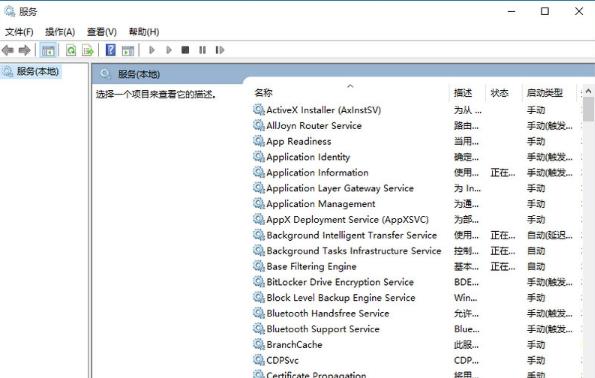The width and height of the screenshot is (595, 378).
Task: Select 服务(本地) in the left tree
Action: [x=37, y=71]
